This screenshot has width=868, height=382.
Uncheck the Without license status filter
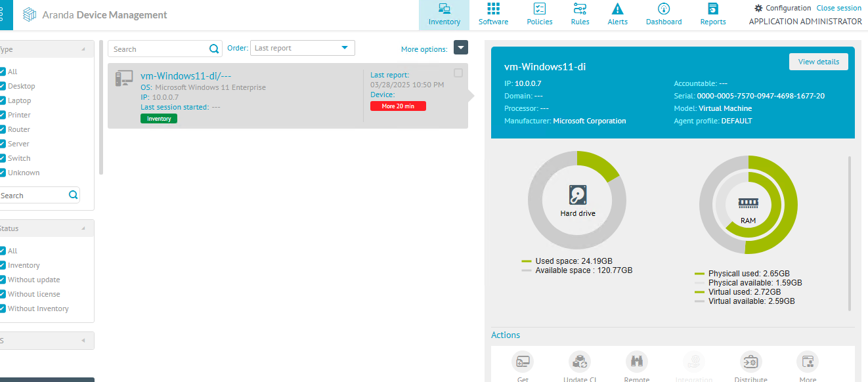[x=3, y=294]
